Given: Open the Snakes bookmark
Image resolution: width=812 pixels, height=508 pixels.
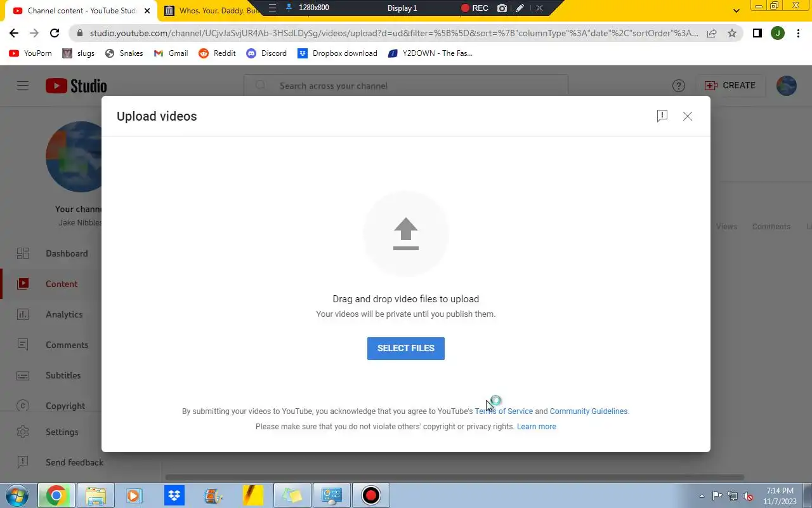Looking at the screenshot, I should (x=124, y=53).
